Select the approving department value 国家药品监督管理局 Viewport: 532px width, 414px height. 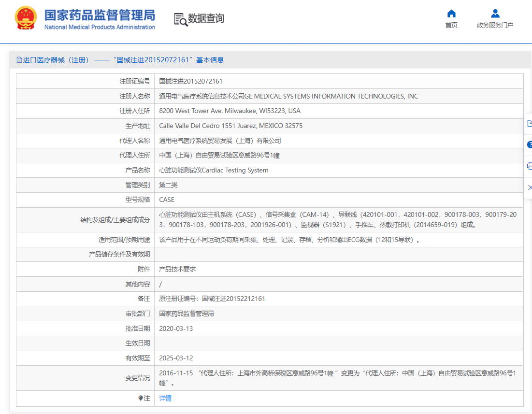pyautogui.click(x=187, y=314)
